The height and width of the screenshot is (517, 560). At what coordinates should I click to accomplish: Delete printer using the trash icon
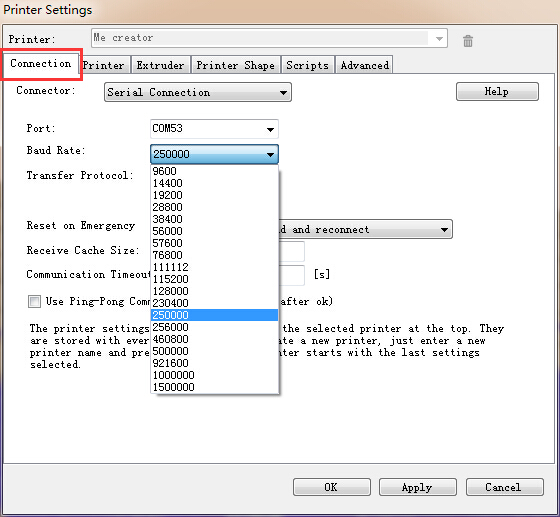[468, 41]
